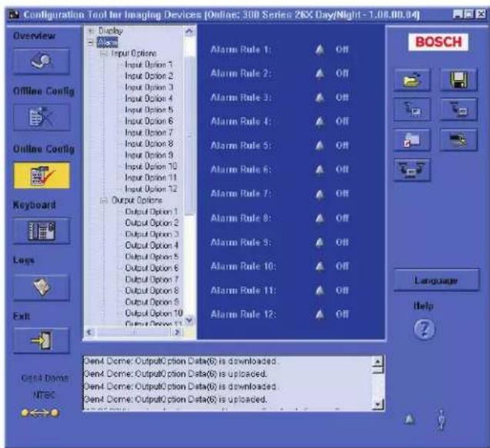Toggle Alarm Rule 1 Off state

(342, 49)
